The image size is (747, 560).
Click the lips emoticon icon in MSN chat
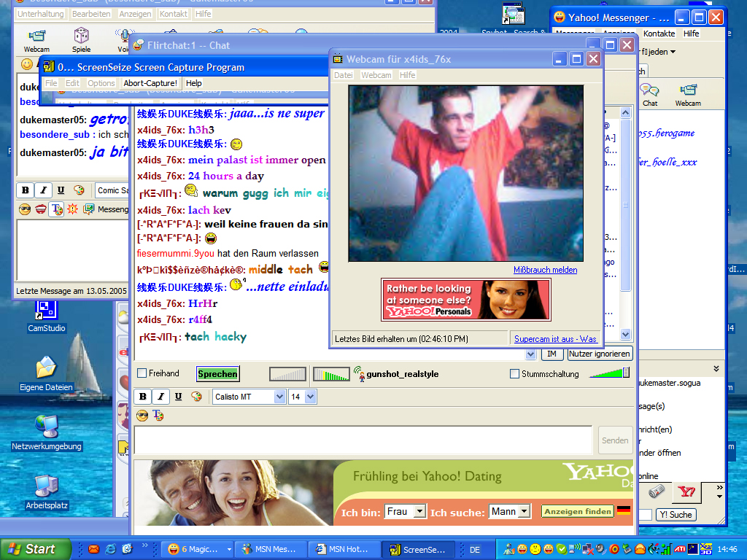click(41, 209)
